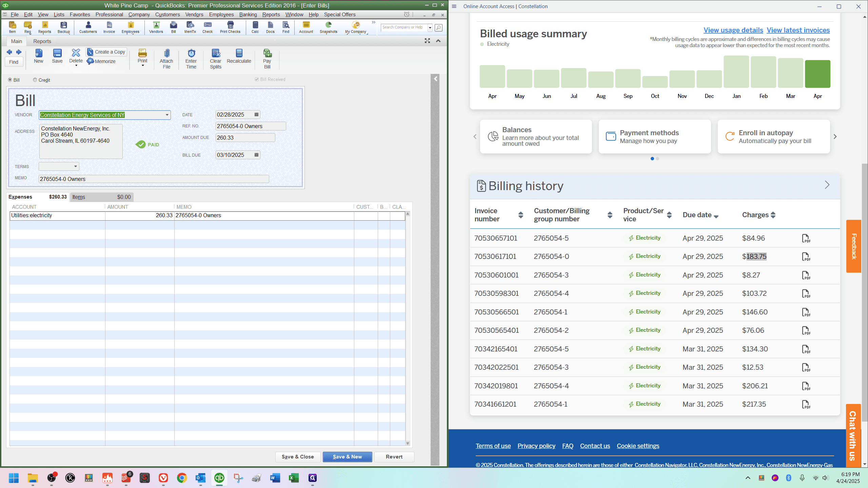Image resolution: width=868 pixels, height=488 pixels.
Task: Open the Attach File paperclip icon
Action: (166, 59)
